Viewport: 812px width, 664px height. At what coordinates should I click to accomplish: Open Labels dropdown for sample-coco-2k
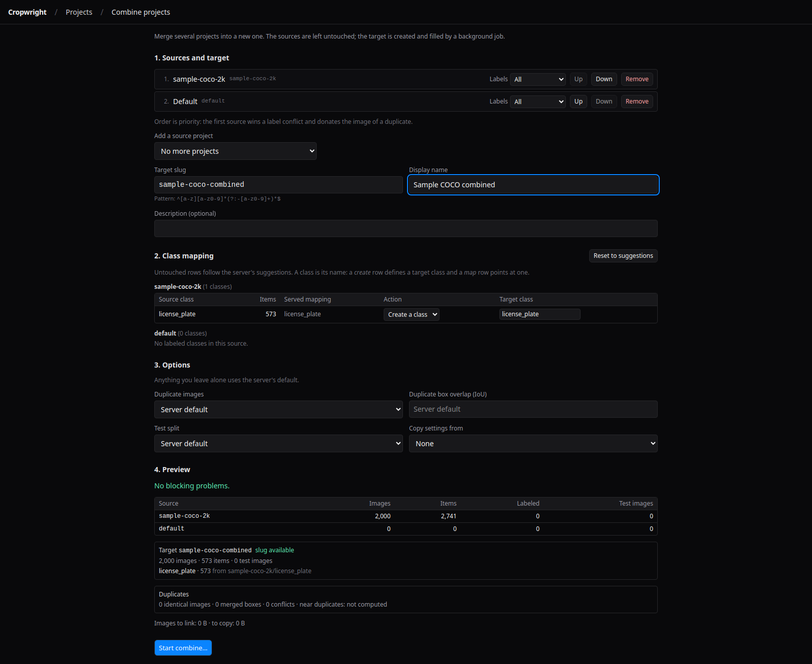tap(538, 79)
